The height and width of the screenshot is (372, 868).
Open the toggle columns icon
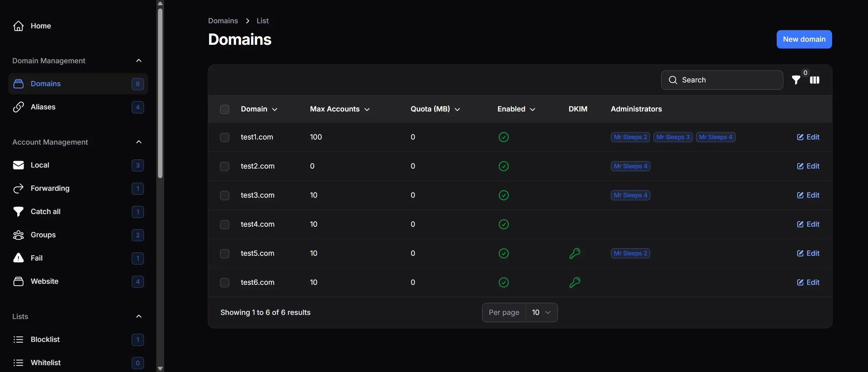click(815, 80)
